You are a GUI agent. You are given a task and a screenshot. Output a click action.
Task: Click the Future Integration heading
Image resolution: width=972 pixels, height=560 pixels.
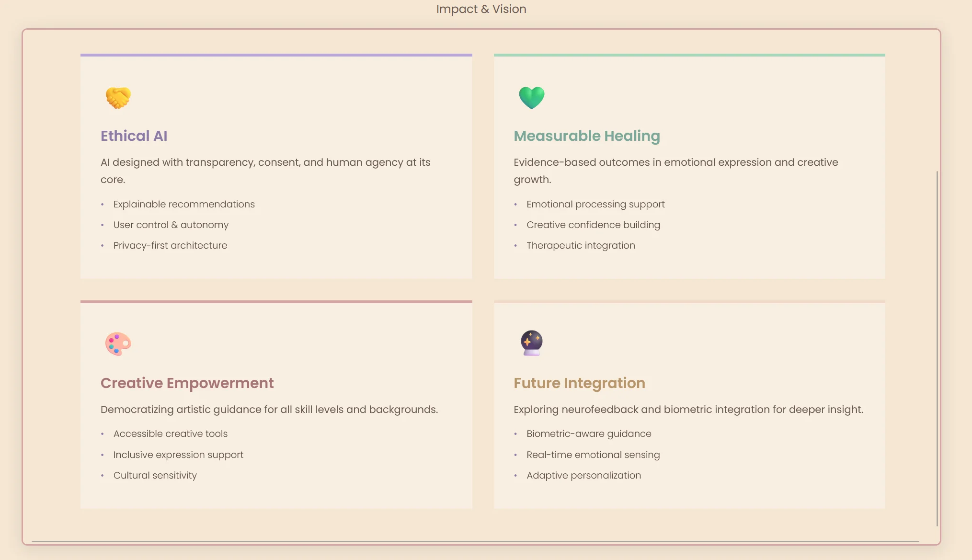pyautogui.click(x=579, y=383)
